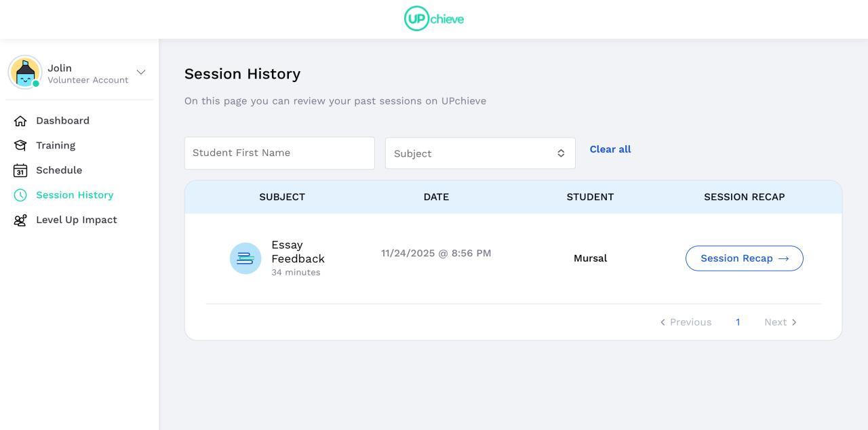Go to the Previous page
The image size is (868, 430).
686,322
